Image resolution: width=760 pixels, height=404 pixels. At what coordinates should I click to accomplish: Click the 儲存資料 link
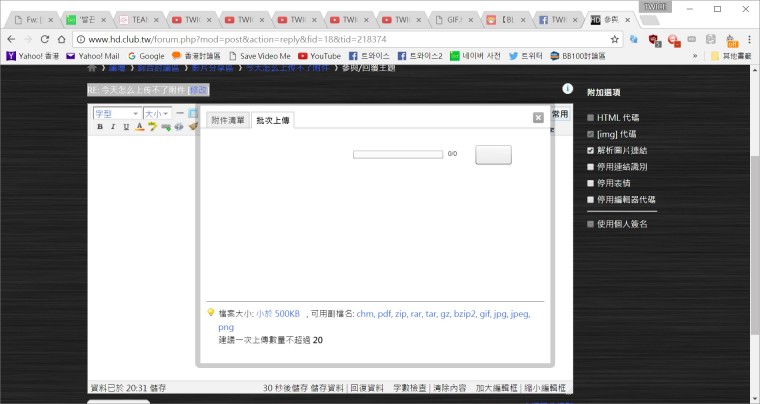pos(327,388)
